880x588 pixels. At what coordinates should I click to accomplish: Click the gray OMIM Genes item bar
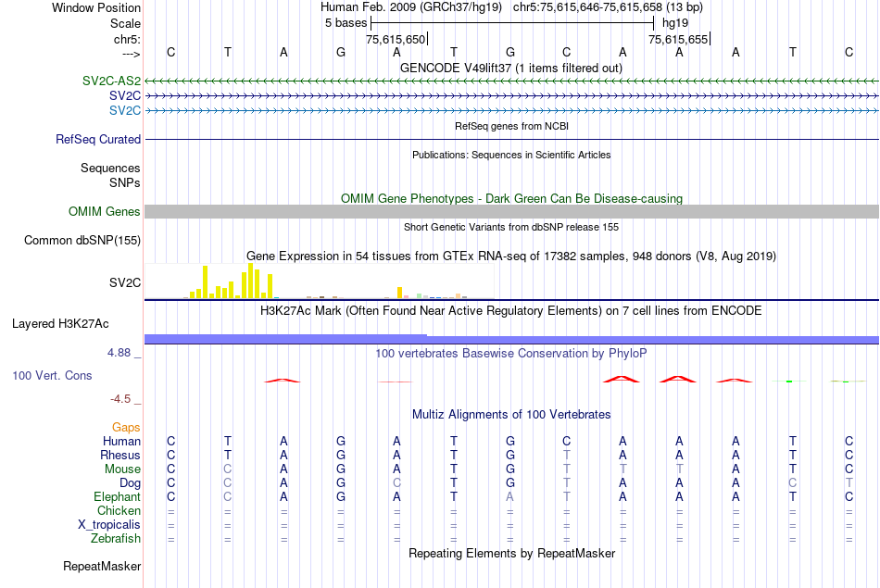click(x=511, y=211)
